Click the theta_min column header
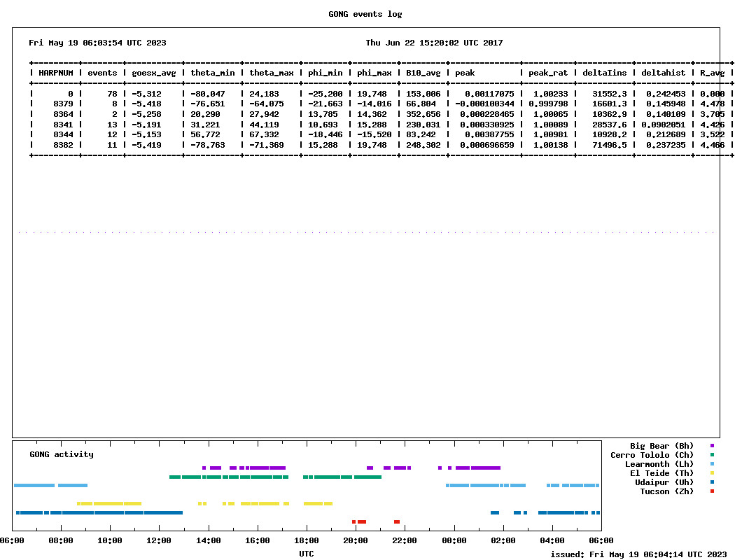Screen dimensions: 735x560 pos(212,73)
